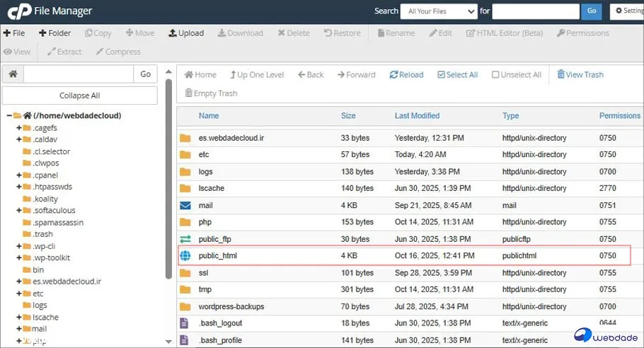
Task: Sort files by Size column header
Action: (348, 116)
